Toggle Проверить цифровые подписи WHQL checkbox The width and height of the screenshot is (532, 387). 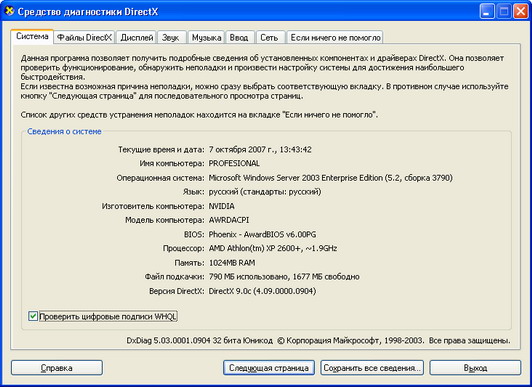tap(33, 316)
